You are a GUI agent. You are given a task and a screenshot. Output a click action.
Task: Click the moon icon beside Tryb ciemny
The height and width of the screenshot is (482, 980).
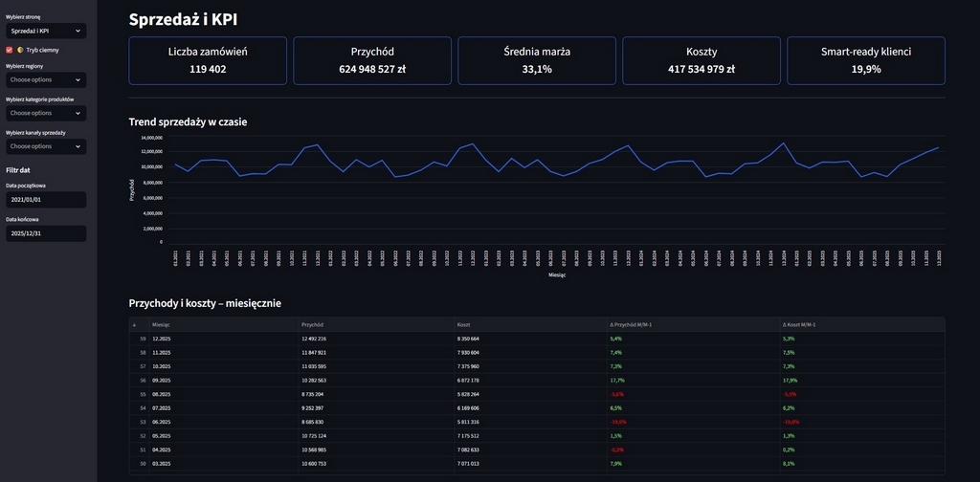point(20,50)
